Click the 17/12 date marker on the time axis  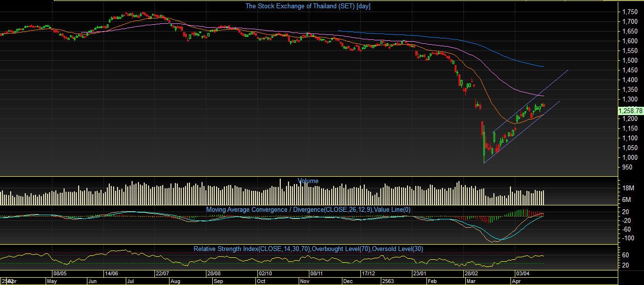[369, 274]
